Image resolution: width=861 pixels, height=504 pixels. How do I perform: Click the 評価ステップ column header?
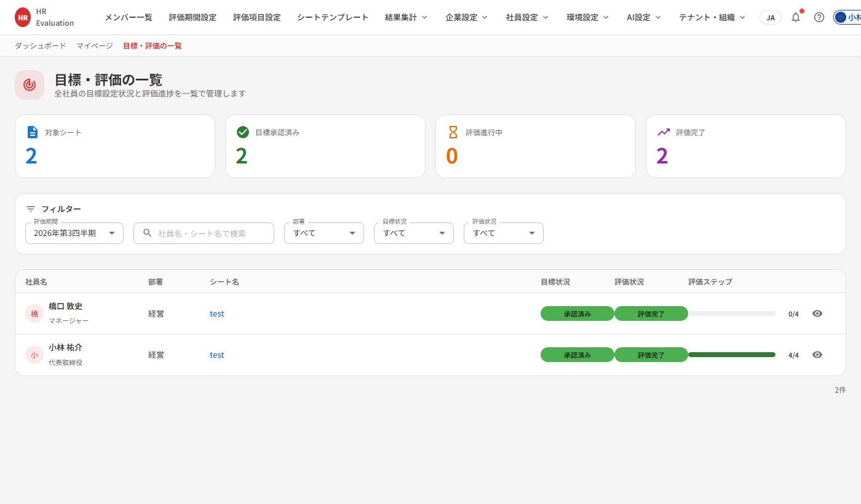click(710, 282)
